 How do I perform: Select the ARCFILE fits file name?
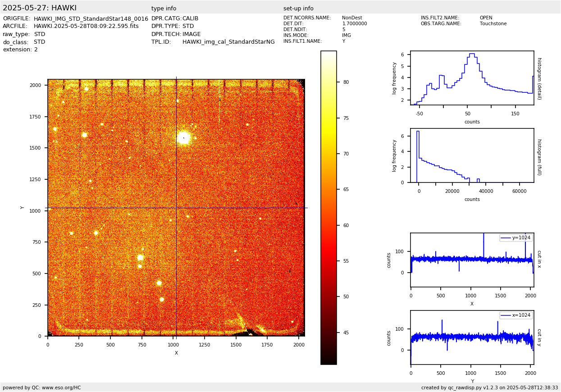tap(86, 26)
